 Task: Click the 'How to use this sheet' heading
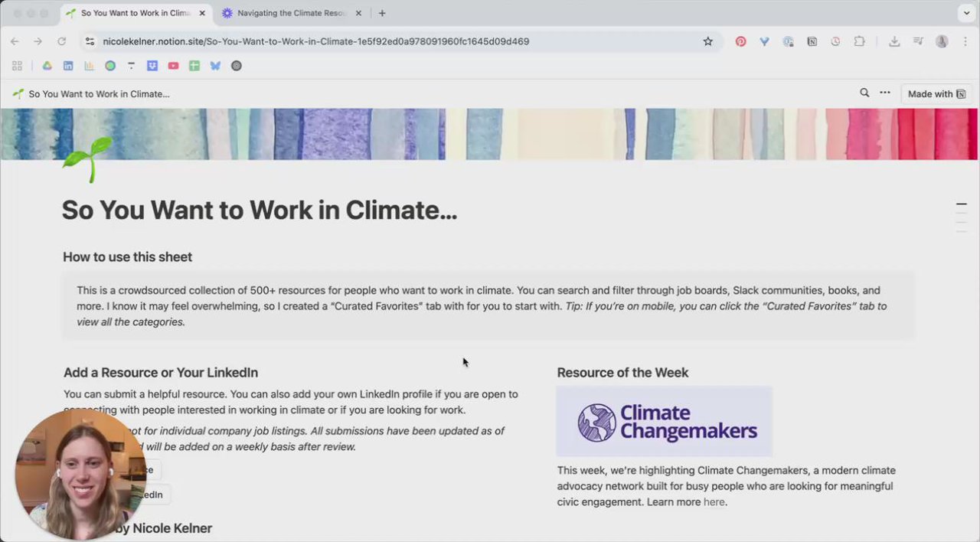point(128,257)
